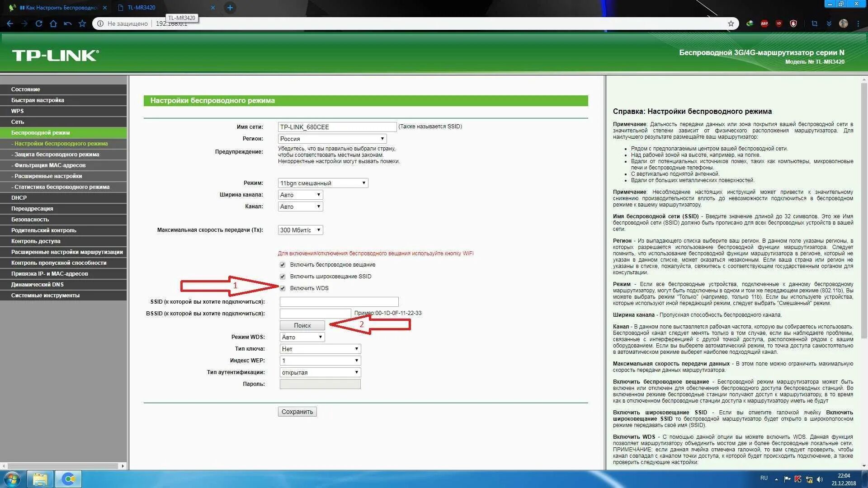Open the Windows Start menu
The height and width of the screenshot is (488, 868).
click(x=12, y=479)
